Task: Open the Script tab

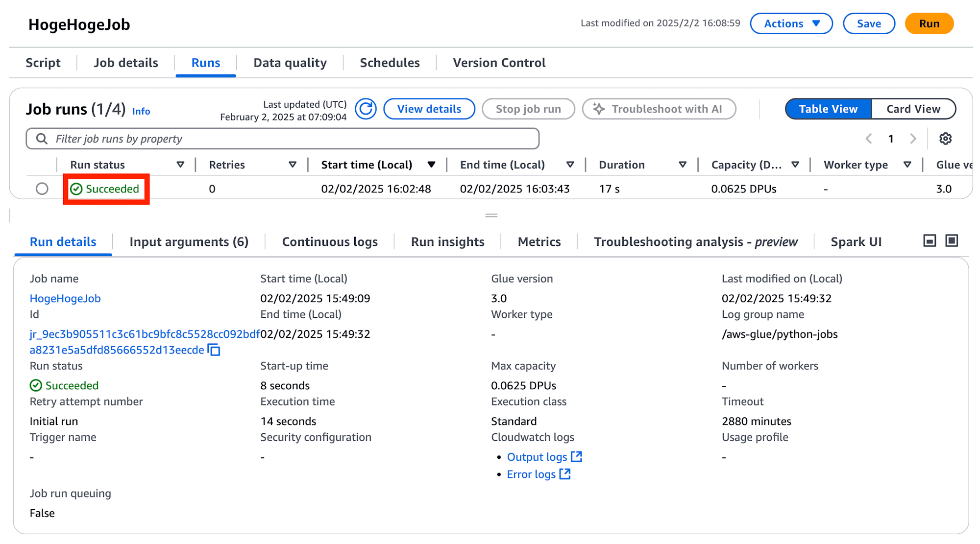Action: [43, 63]
